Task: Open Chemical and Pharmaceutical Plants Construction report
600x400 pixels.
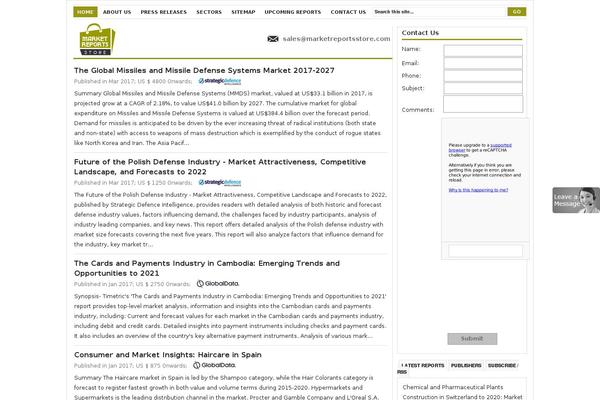Action: click(462, 392)
